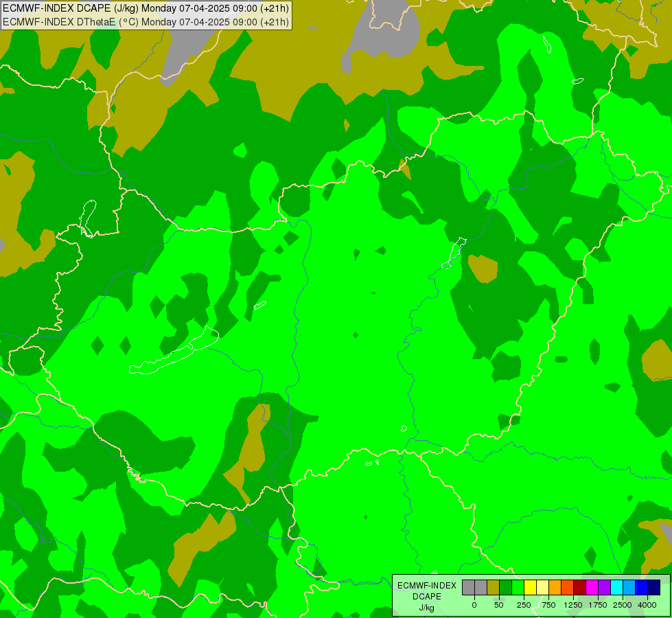Screen dimensions: 672x618
Task: Click the legend value label 4000
Action: click(x=647, y=605)
